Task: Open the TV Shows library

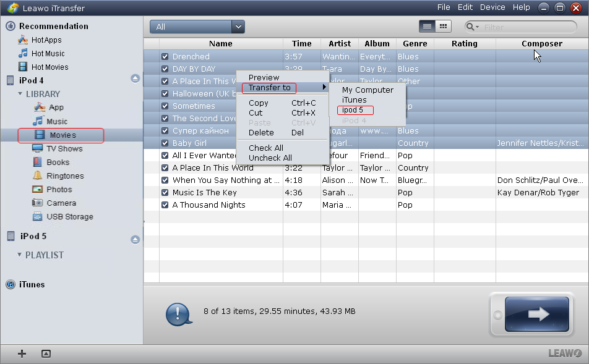Action: (x=58, y=148)
